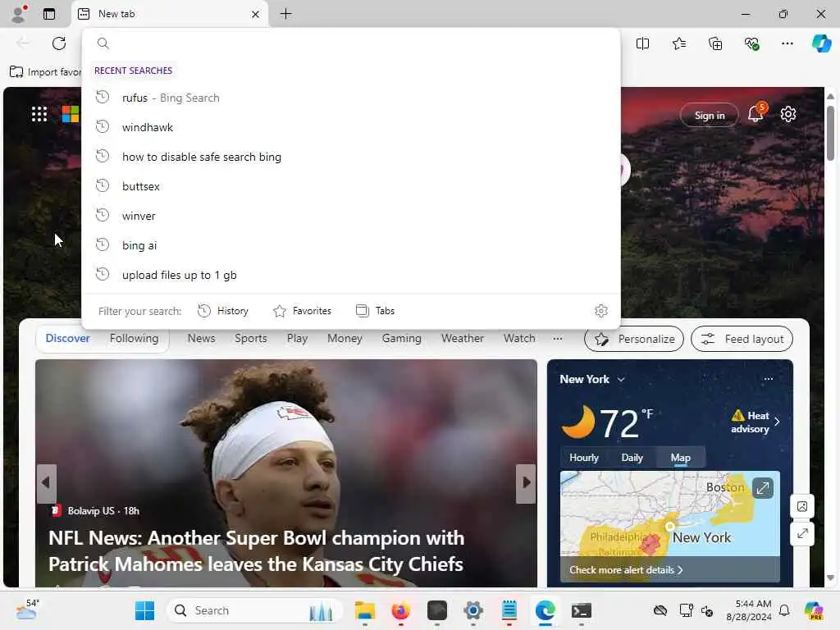Close the New tab tab
Viewport: 840px width, 630px height.
point(256,15)
